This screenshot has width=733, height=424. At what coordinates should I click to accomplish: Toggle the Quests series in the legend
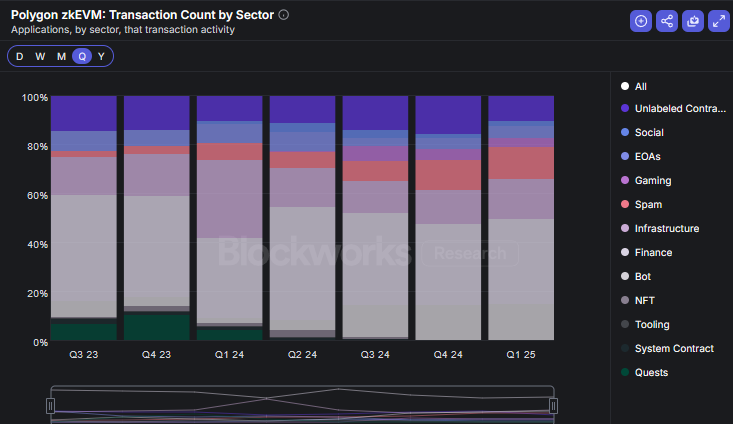tap(644, 373)
